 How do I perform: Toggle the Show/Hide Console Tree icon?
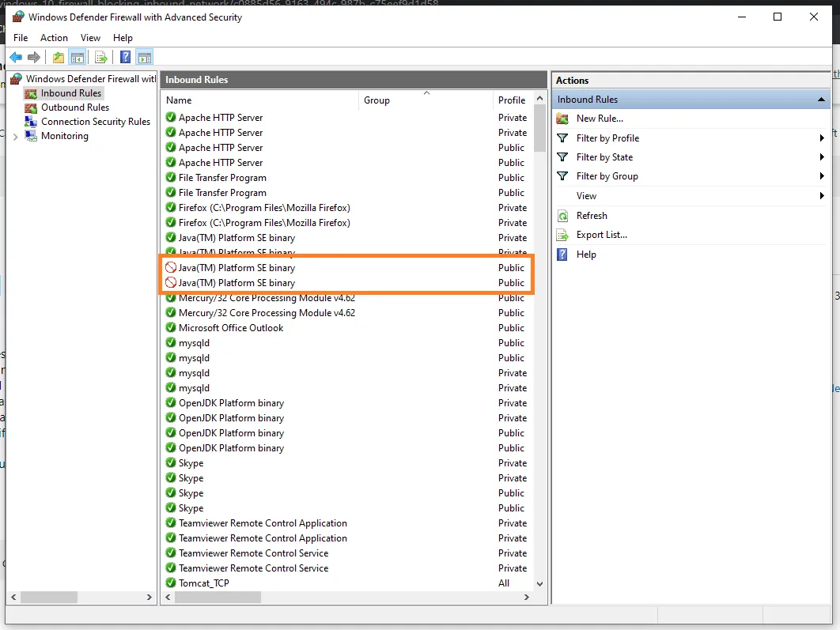[x=78, y=57]
